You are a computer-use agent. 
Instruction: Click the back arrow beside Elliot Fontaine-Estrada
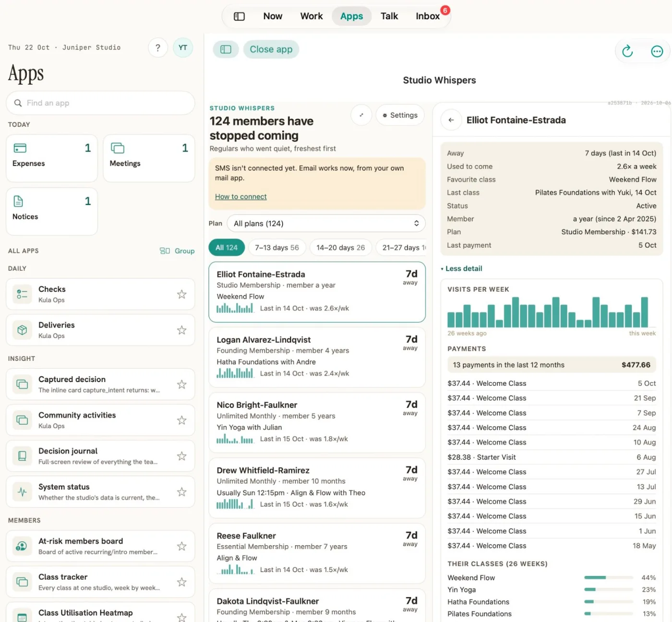tap(451, 120)
